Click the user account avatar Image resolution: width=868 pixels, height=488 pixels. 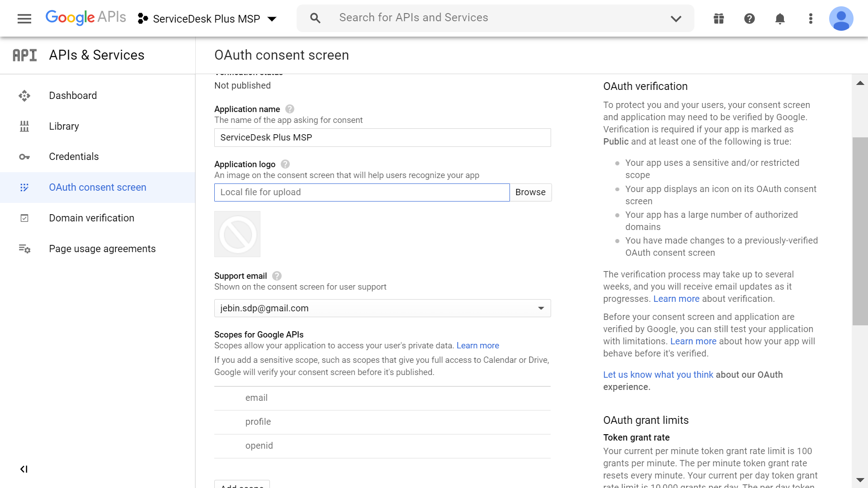click(841, 19)
